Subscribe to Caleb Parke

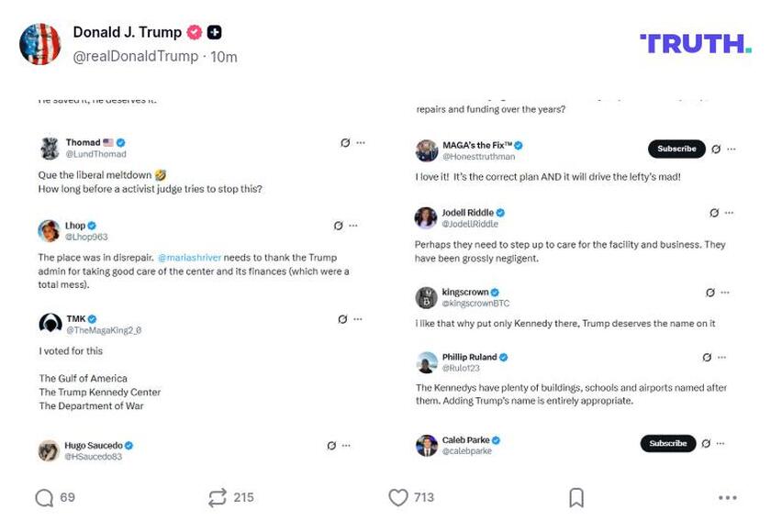(x=667, y=442)
